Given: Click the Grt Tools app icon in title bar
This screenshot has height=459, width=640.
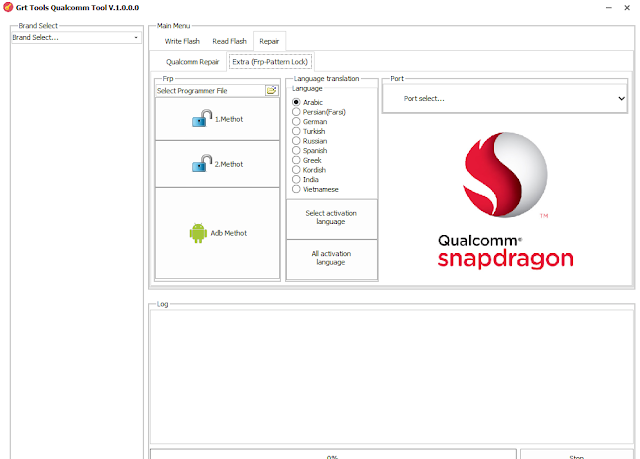Looking at the screenshot, I should [x=8, y=7].
